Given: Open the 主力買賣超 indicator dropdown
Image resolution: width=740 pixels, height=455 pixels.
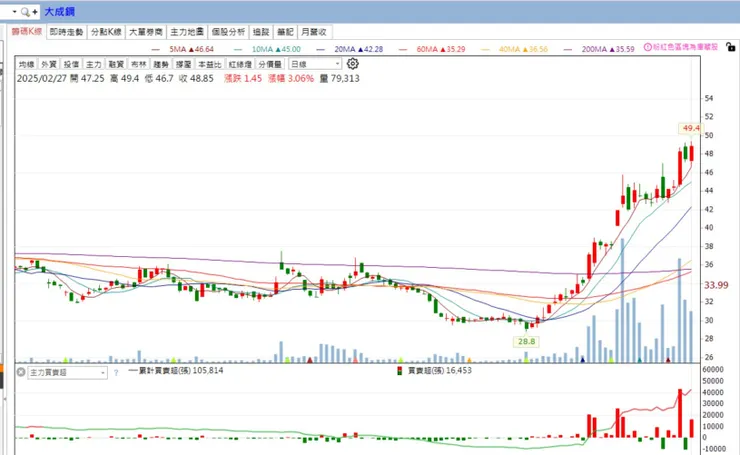Looking at the screenshot, I should pos(67,372).
